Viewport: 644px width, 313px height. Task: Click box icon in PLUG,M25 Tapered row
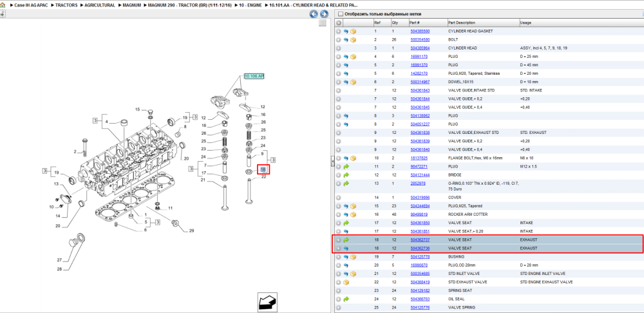353,206
